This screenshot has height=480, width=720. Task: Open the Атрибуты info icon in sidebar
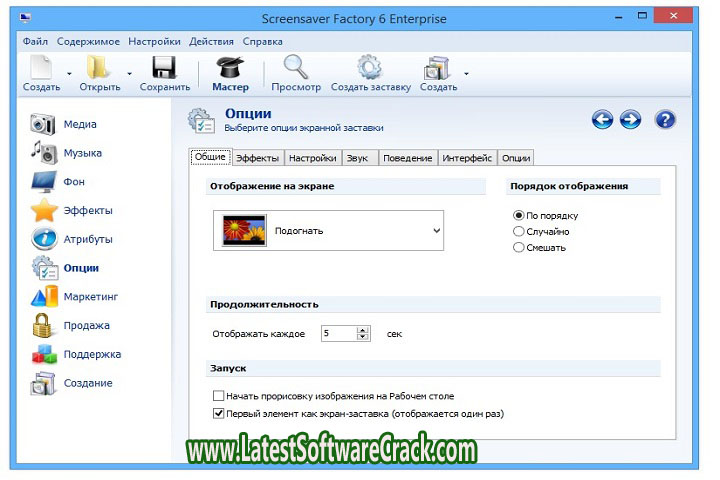point(44,239)
